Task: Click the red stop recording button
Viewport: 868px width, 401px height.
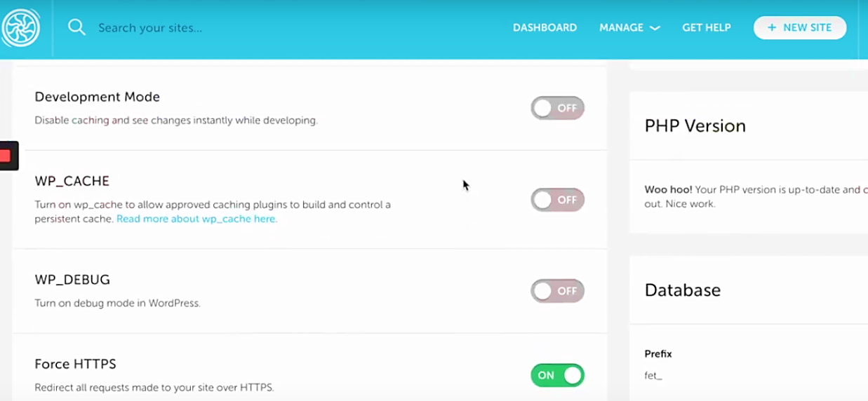Action: [6, 156]
